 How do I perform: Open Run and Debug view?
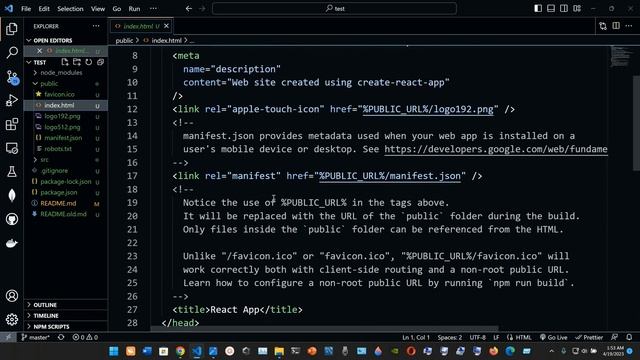point(12,100)
